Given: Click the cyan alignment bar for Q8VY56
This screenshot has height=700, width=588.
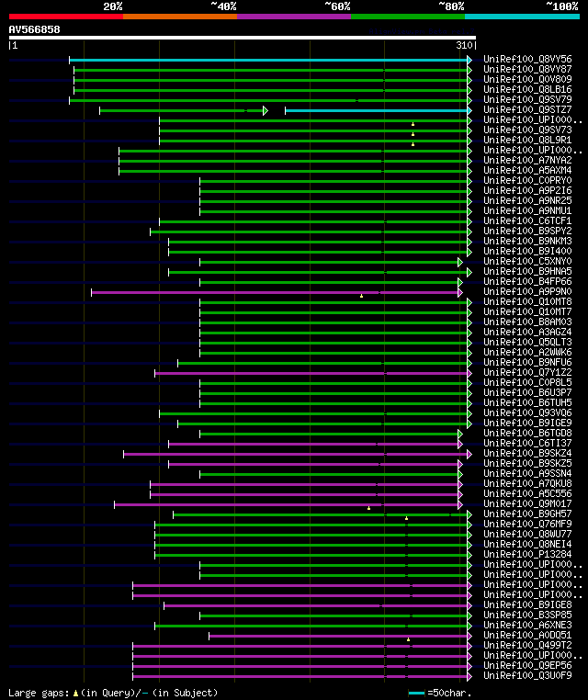Looking at the screenshot, I should (x=268, y=60).
